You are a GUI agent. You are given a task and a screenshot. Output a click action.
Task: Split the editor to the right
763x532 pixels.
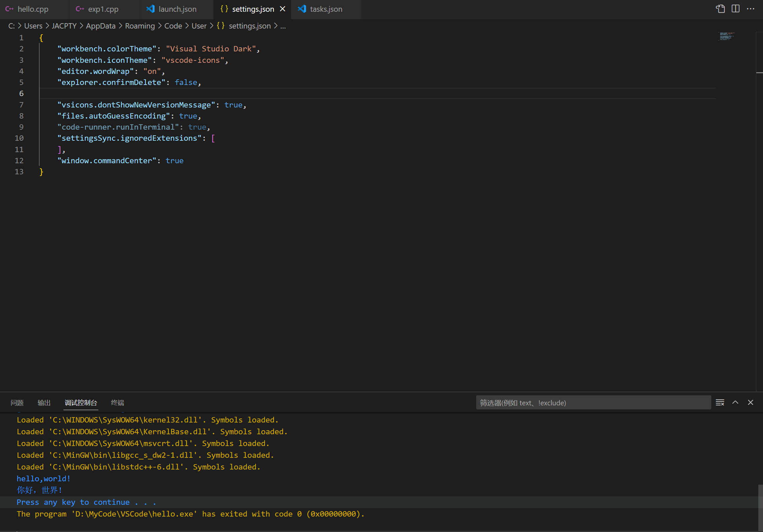coord(735,9)
